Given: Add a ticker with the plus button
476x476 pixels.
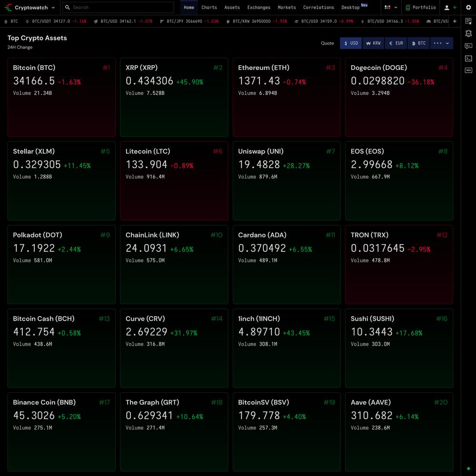Looking at the screenshot, I should (x=455, y=21).
